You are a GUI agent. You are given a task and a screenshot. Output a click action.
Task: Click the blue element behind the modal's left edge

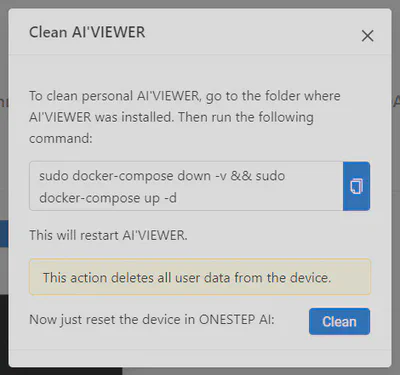click(4, 233)
